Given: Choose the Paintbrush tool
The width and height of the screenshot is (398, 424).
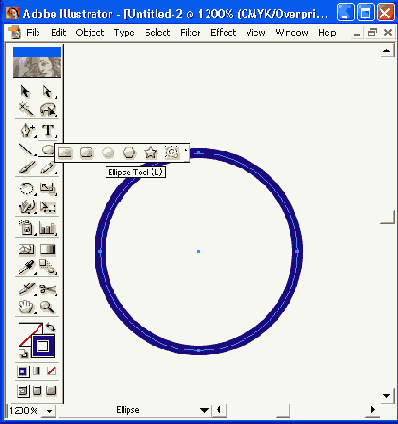Looking at the screenshot, I should pyautogui.click(x=27, y=167).
